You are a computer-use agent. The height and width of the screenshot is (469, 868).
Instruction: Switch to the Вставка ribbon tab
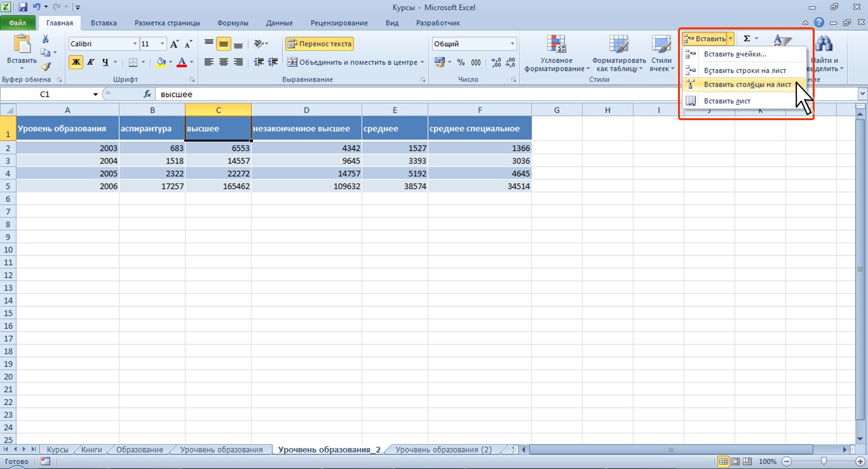point(104,23)
